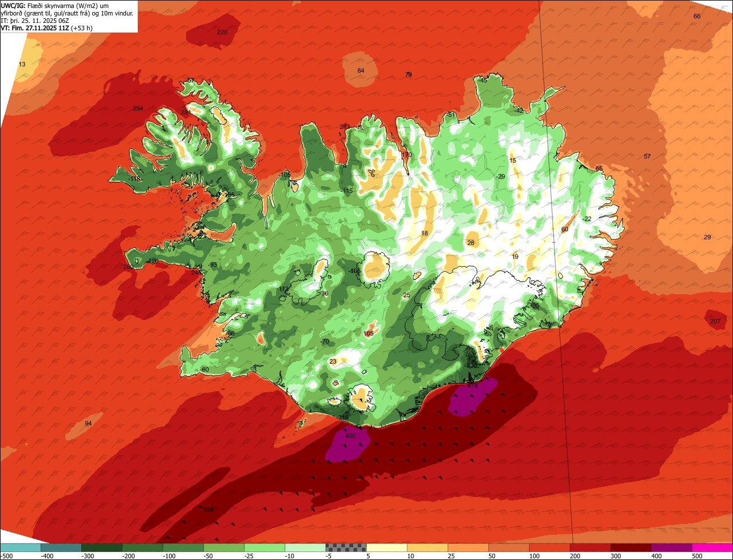Click the 19 value on the map
733x560 pixels.
point(515,257)
